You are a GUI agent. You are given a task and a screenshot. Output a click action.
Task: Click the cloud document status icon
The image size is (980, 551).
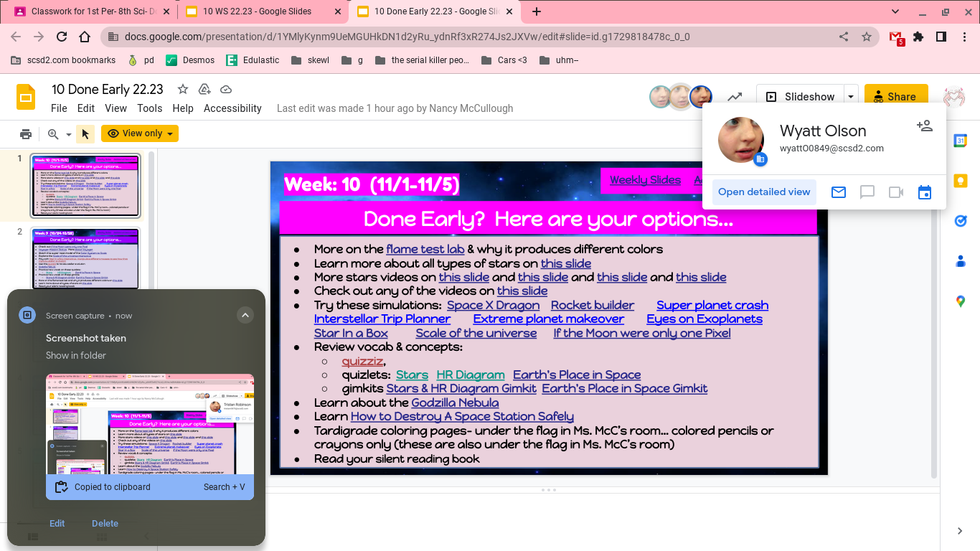[x=226, y=89]
